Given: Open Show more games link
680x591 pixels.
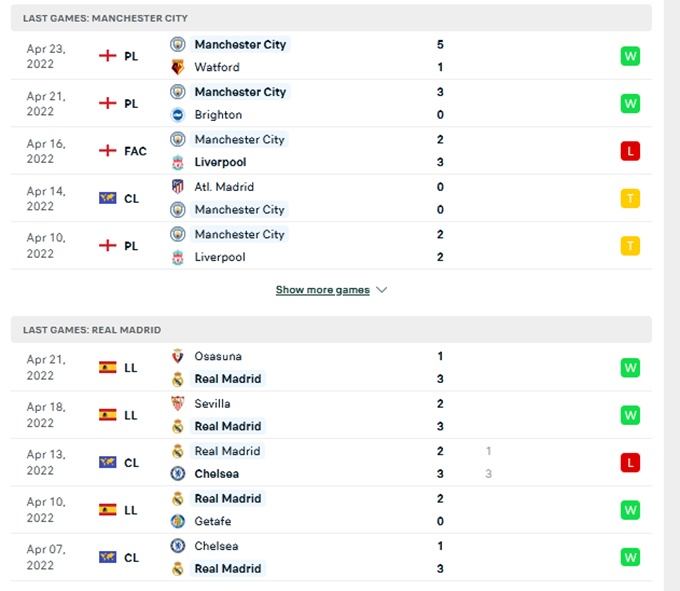Looking at the screenshot, I should [322, 290].
